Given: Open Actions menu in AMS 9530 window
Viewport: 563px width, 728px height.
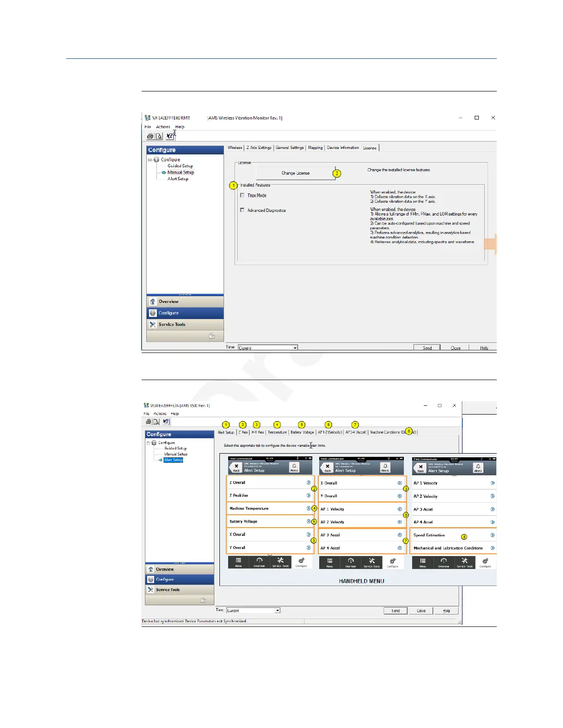Looking at the screenshot, I should (x=160, y=414).
